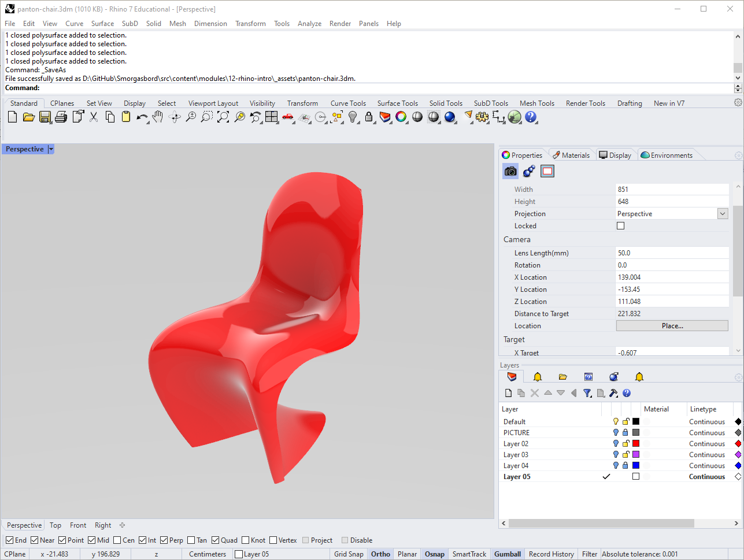Screen dimensions: 744x560
Task: Switch to the Surface Tools tab
Action: [x=398, y=103]
